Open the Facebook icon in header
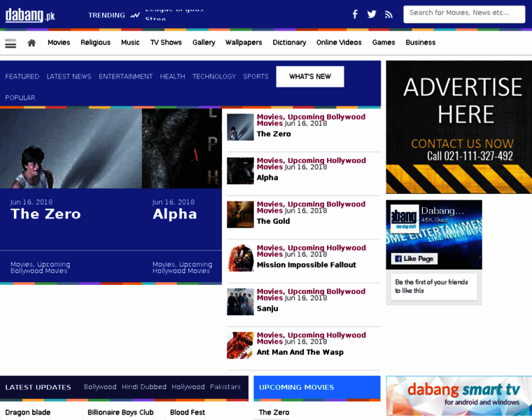 355,14
